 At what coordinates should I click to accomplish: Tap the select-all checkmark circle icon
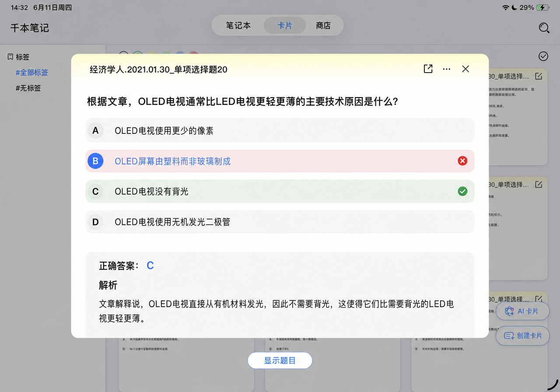pos(543,56)
